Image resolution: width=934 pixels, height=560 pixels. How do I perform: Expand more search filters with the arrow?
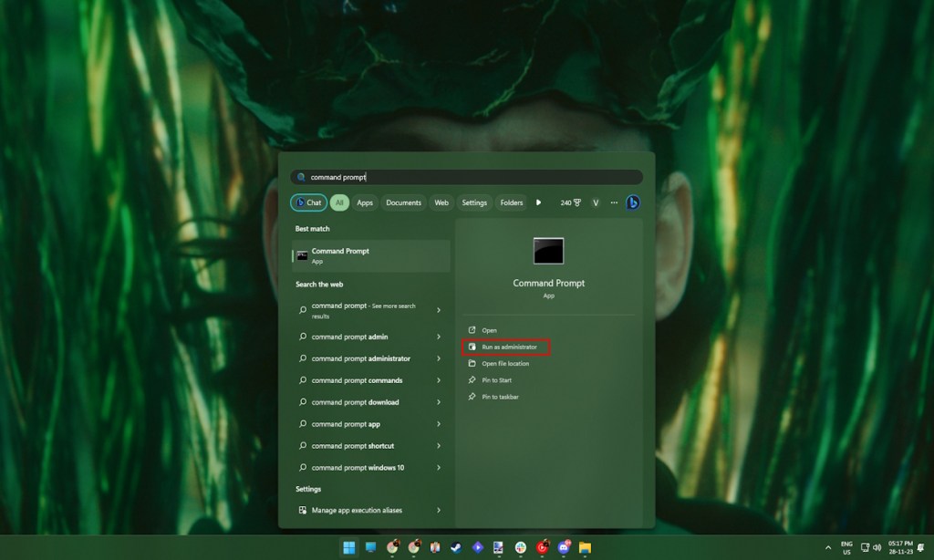537,202
